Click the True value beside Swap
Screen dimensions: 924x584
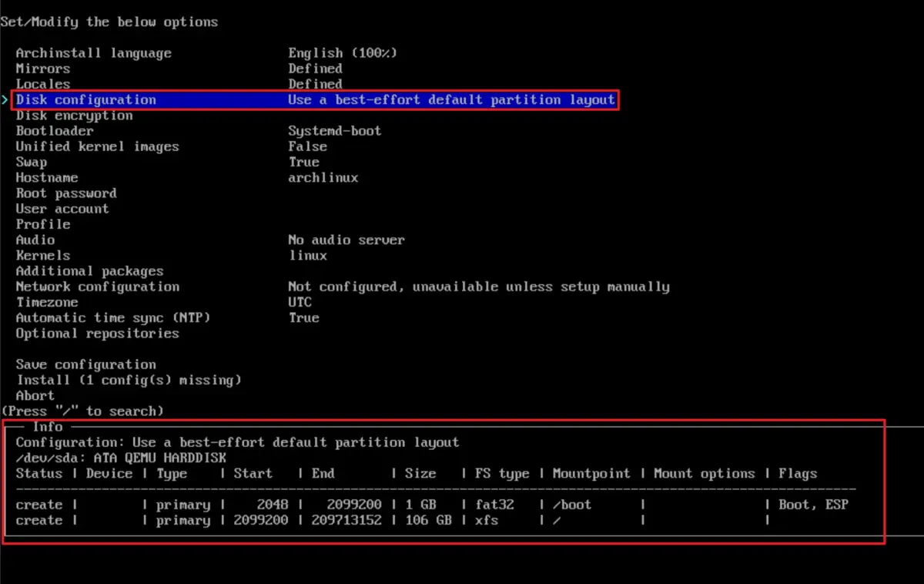coord(303,162)
